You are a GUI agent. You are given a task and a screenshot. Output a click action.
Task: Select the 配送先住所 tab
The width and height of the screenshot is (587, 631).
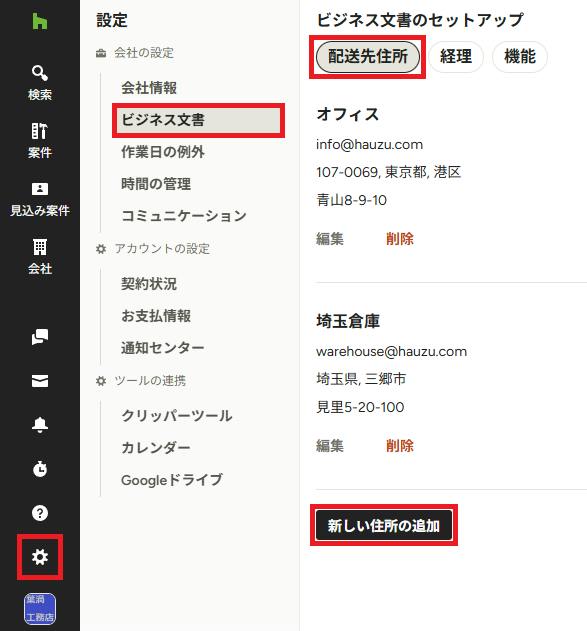click(x=368, y=57)
